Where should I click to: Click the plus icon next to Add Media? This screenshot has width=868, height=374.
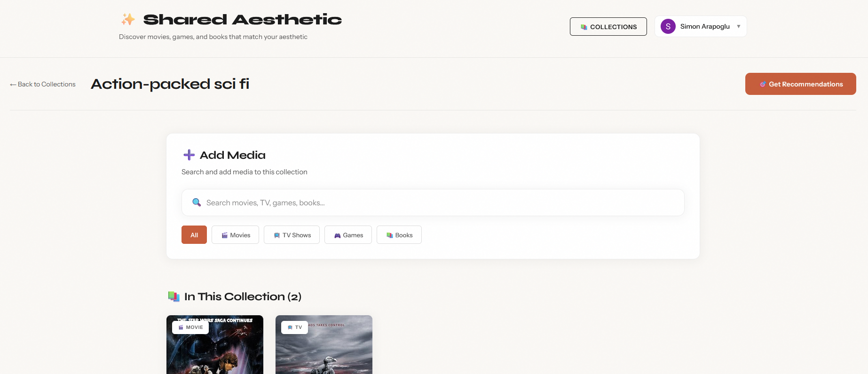pyautogui.click(x=189, y=155)
